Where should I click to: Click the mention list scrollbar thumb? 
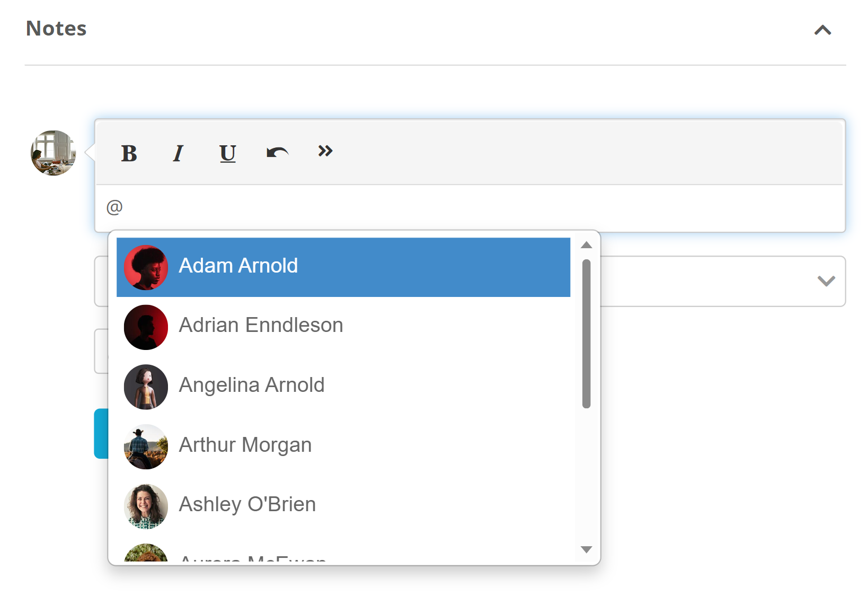pyautogui.click(x=586, y=334)
